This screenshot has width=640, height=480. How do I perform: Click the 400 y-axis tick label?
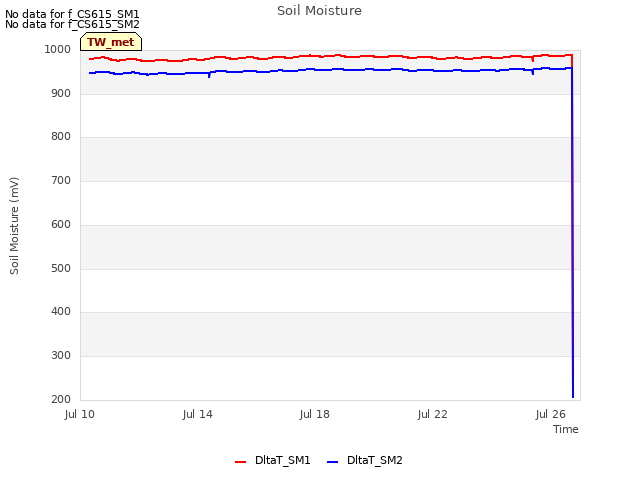61,311
